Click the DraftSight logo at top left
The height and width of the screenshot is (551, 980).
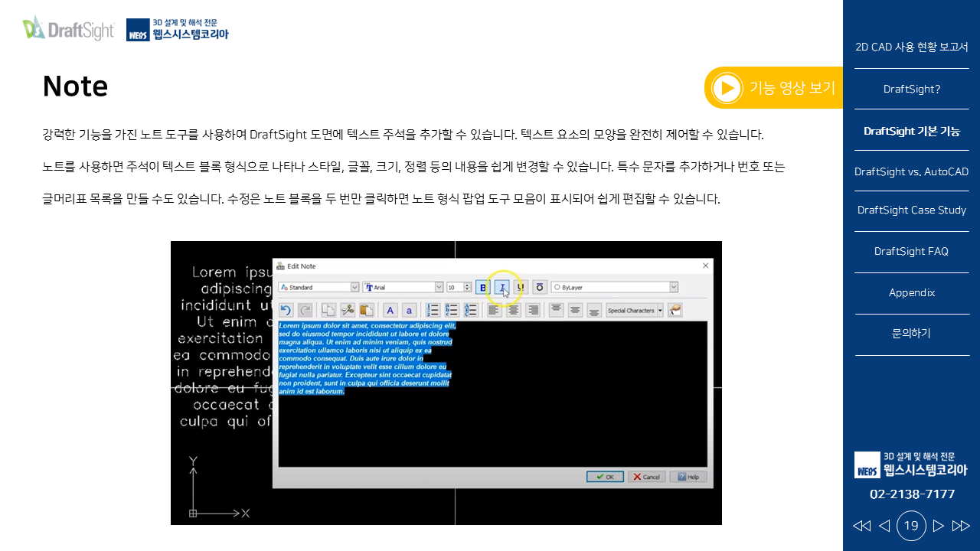(x=68, y=28)
